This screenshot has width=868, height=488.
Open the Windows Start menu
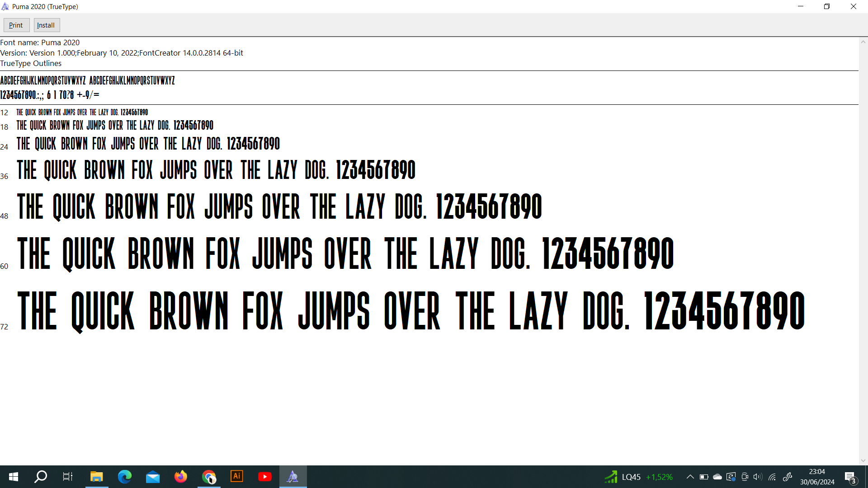[14, 477]
